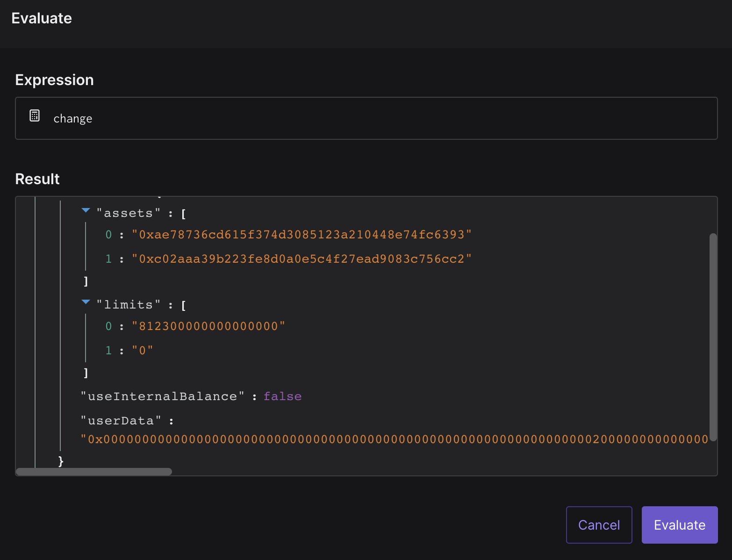
Task: Click the disclosure arrow beside "limits"
Action: pos(86,302)
